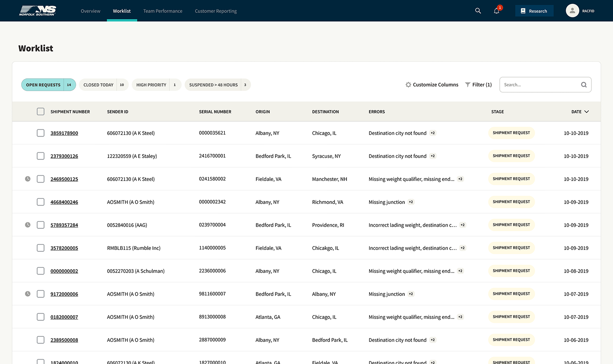The width and height of the screenshot is (613, 364).
Task: Click the book icon on the Research button
Action: (523, 11)
